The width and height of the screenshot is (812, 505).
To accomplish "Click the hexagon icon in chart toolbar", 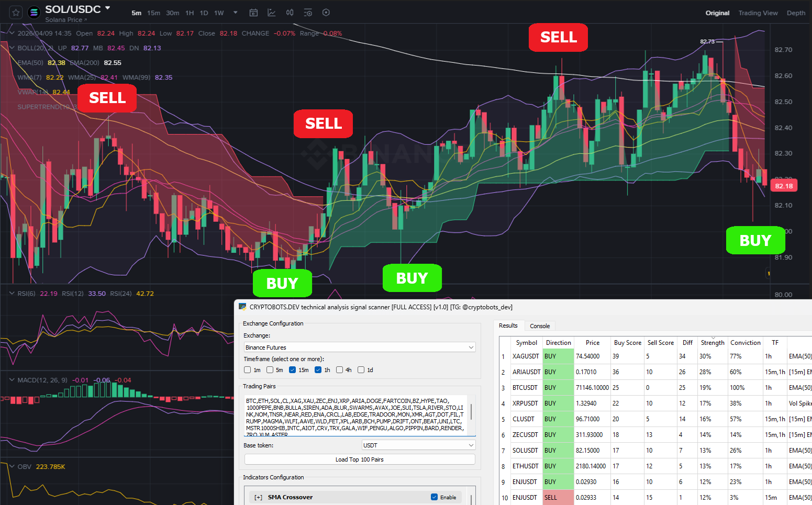I will (326, 13).
